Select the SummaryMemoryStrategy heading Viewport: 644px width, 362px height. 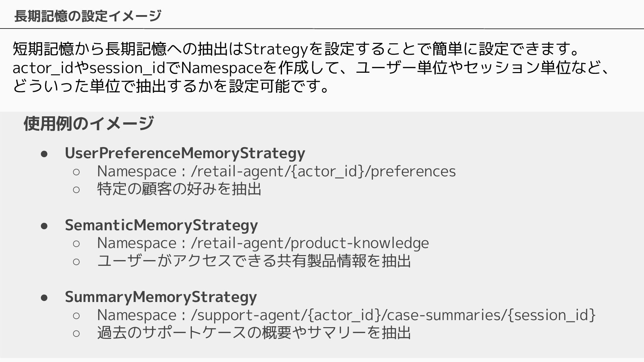click(161, 297)
